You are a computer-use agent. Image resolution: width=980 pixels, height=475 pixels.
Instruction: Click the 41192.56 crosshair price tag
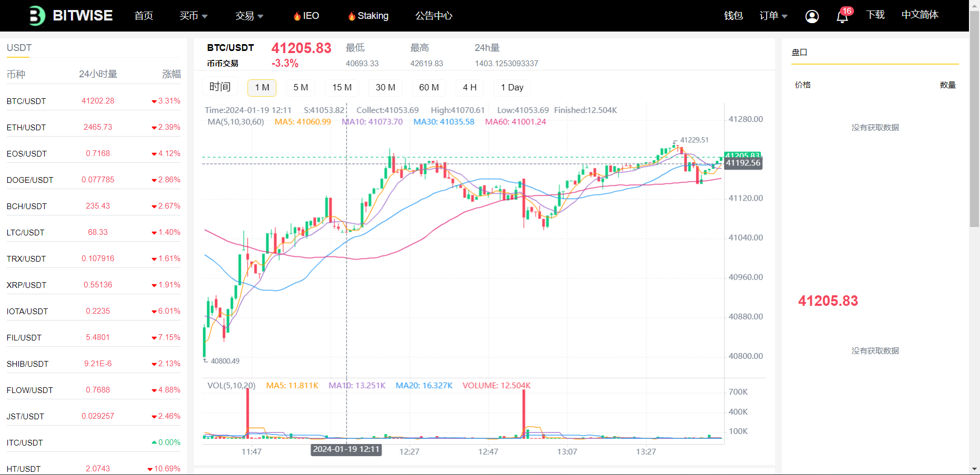pyautogui.click(x=743, y=163)
